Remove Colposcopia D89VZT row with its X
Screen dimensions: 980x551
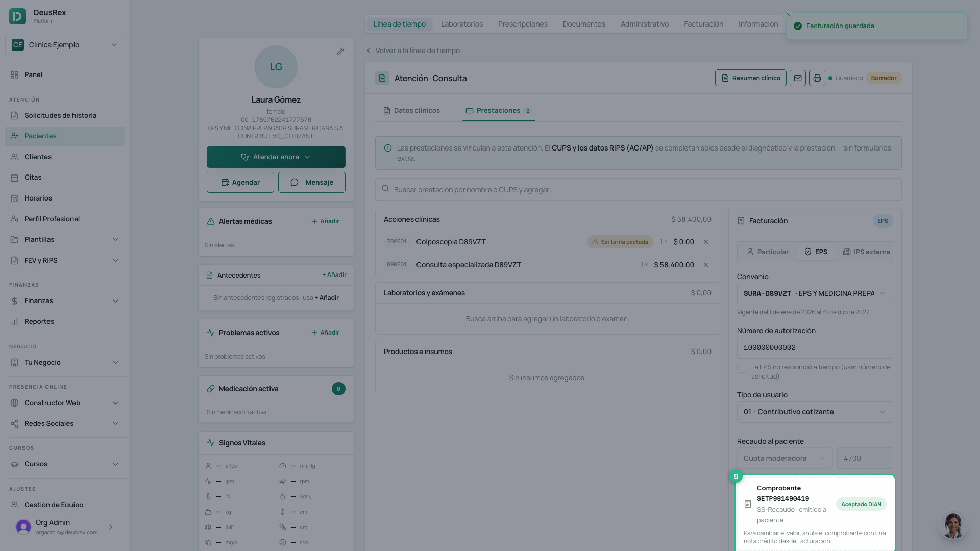[x=706, y=242]
